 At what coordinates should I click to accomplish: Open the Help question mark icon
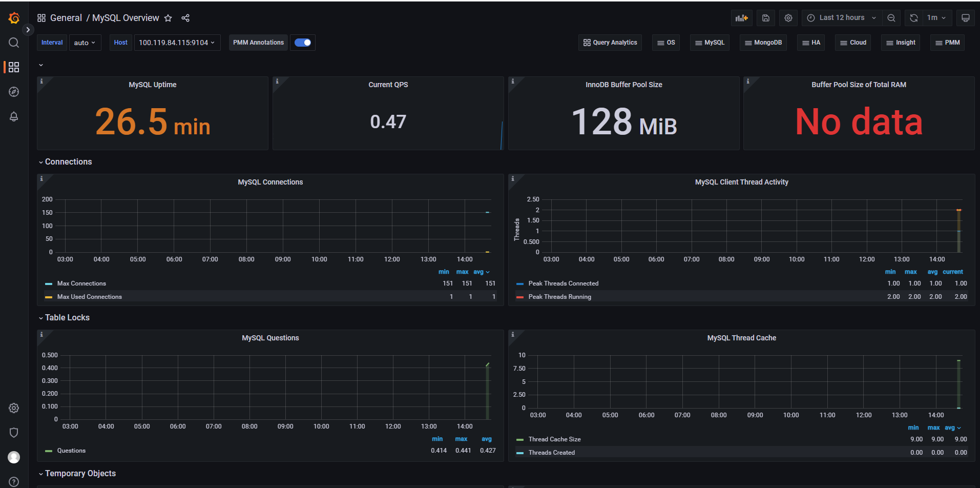pos(14,482)
